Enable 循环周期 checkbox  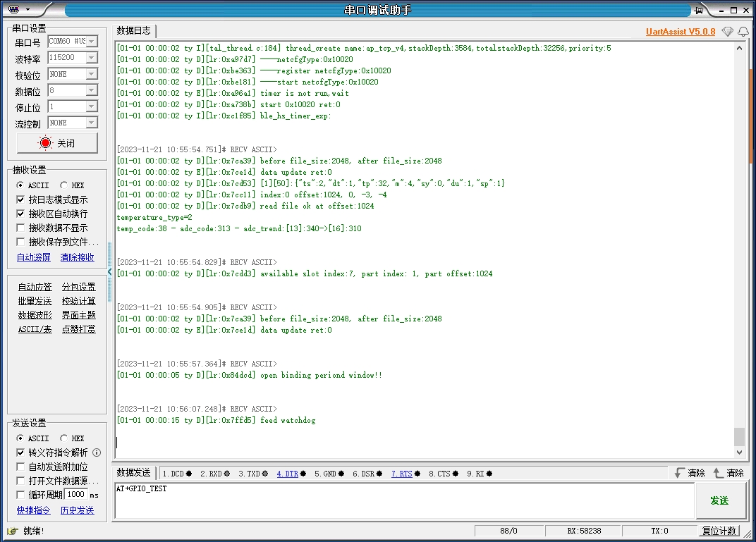20,495
